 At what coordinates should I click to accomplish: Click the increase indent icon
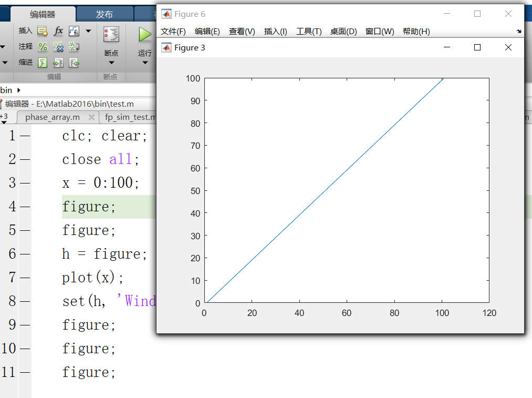[58, 63]
